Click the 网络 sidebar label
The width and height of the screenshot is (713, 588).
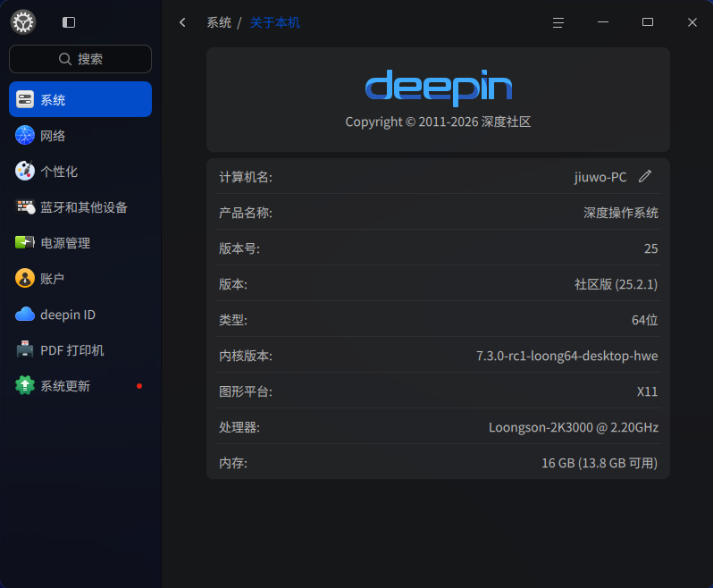(53, 136)
